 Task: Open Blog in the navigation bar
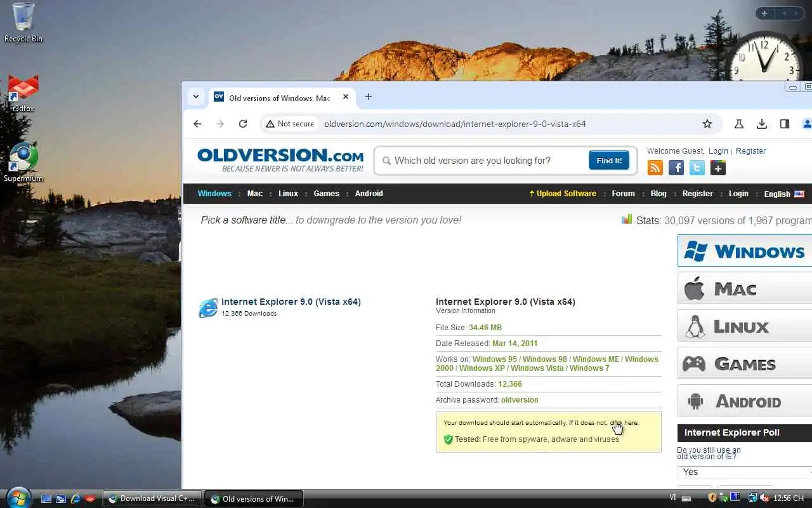658,194
